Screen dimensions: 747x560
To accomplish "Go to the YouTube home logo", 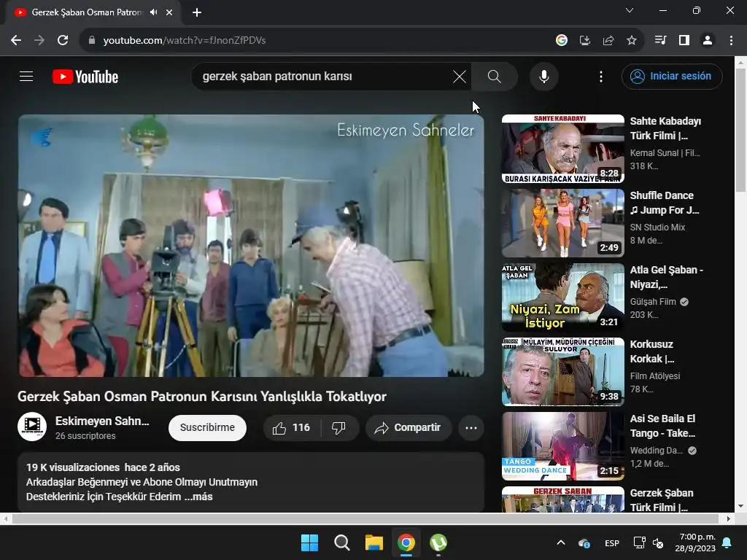I will [x=85, y=77].
